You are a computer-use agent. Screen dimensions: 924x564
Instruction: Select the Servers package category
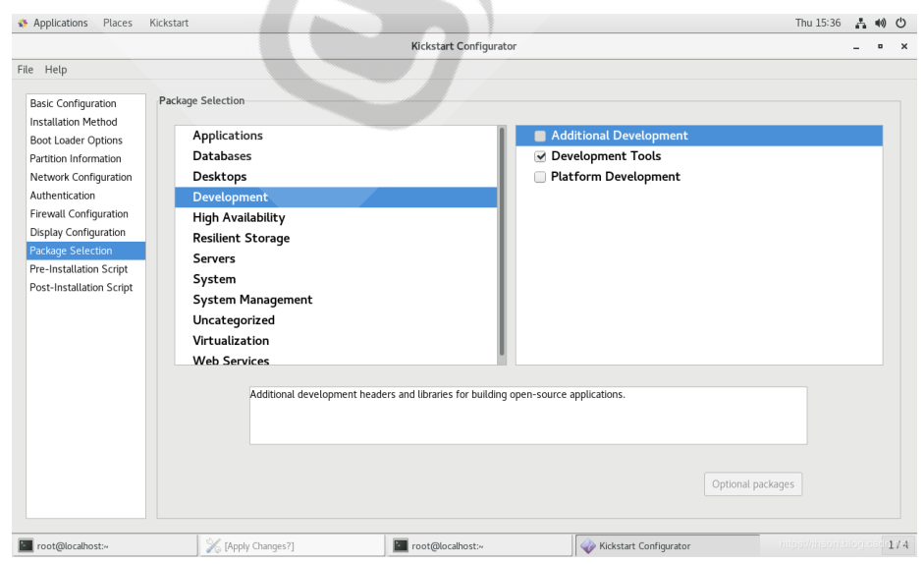click(x=336, y=258)
